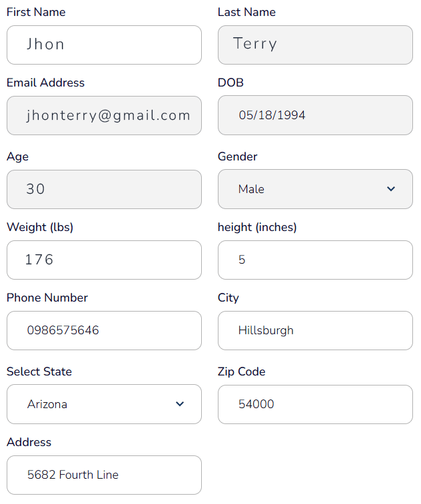Click the Age field showing 30
421x504 pixels.
coord(104,189)
